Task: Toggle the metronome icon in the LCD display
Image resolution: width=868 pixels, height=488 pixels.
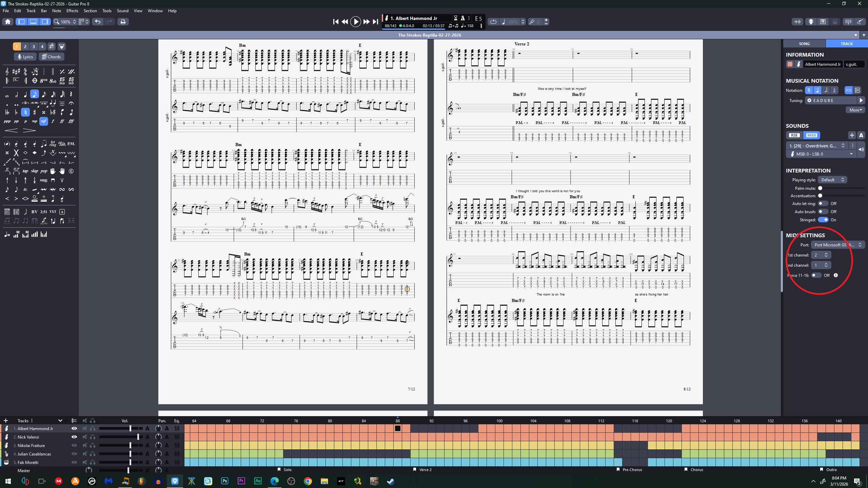Action: pyautogui.click(x=462, y=18)
